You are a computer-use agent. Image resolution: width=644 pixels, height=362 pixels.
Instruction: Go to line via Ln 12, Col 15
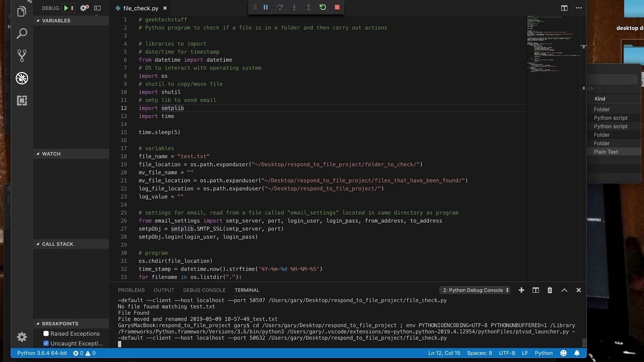444,353
